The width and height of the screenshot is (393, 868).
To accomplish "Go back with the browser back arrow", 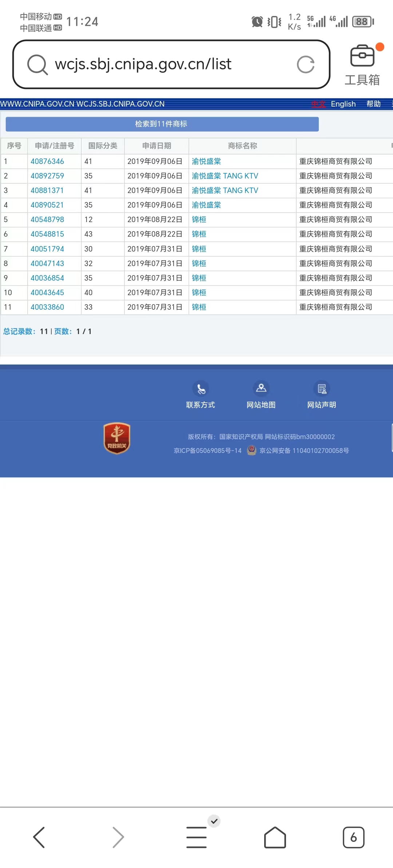I will 39,837.
